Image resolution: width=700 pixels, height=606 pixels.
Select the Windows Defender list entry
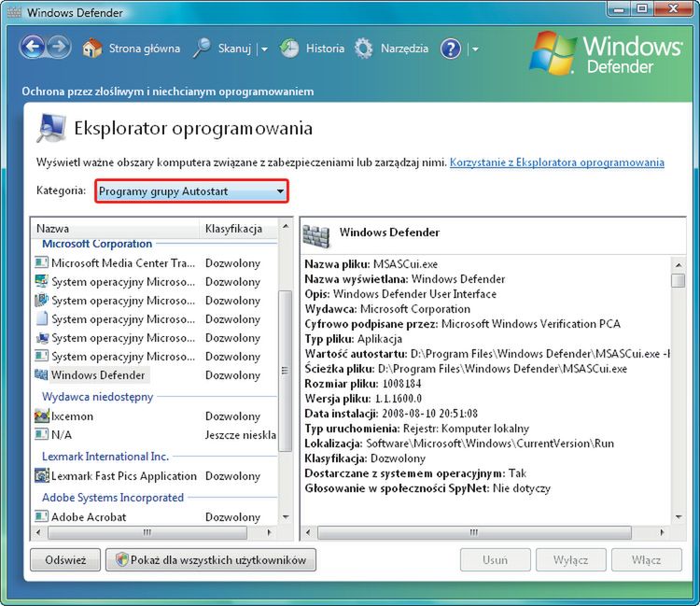(155, 374)
